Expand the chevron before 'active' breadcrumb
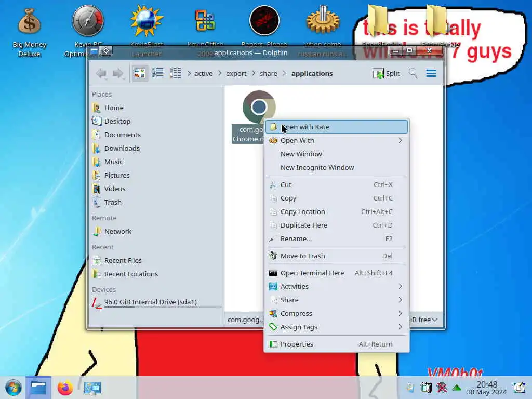The image size is (532, 399). pyautogui.click(x=189, y=73)
